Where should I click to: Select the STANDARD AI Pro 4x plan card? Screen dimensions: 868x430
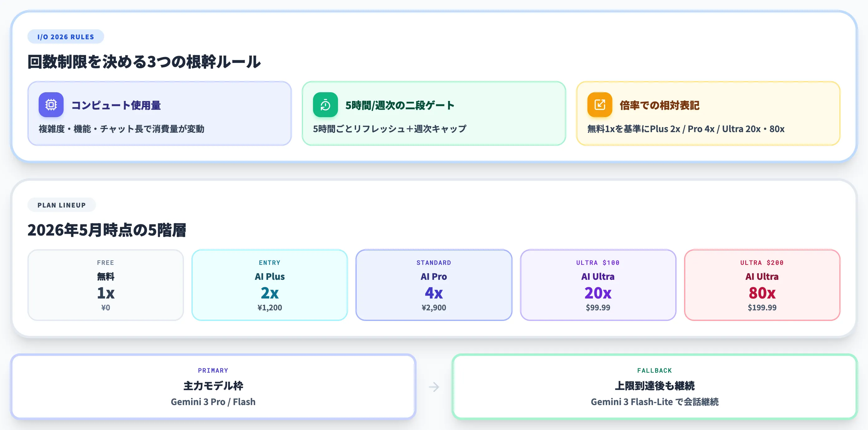[x=434, y=285]
